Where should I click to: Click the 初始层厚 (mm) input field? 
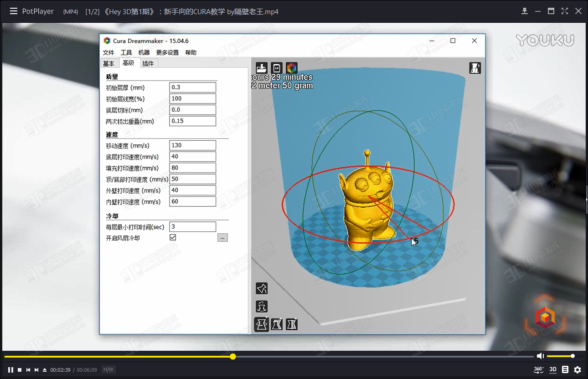(192, 87)
